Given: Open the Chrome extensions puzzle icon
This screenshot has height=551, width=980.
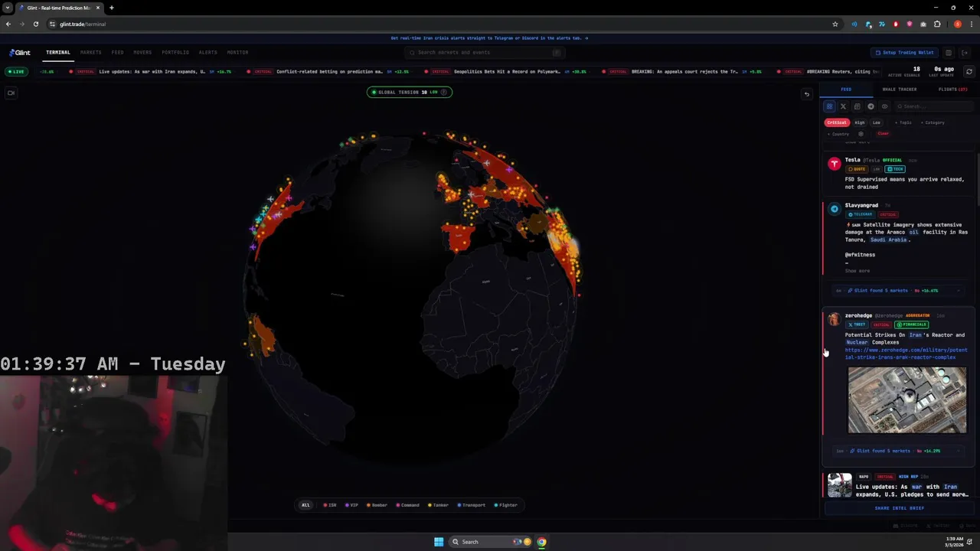Looking at the screenshot, I should (x=937, y=24).
